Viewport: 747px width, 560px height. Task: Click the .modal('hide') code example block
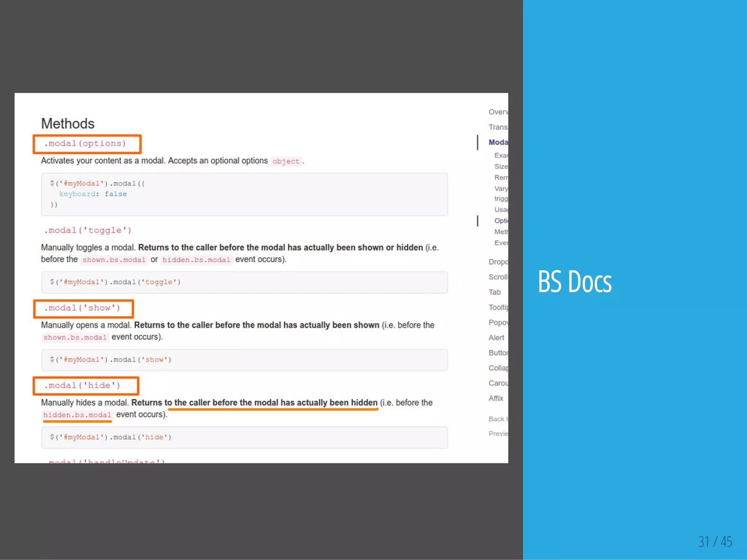pos(244,437)
